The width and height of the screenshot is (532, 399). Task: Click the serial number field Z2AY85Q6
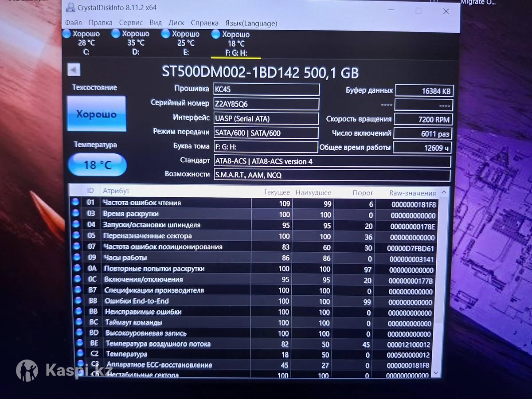point(266,104)
